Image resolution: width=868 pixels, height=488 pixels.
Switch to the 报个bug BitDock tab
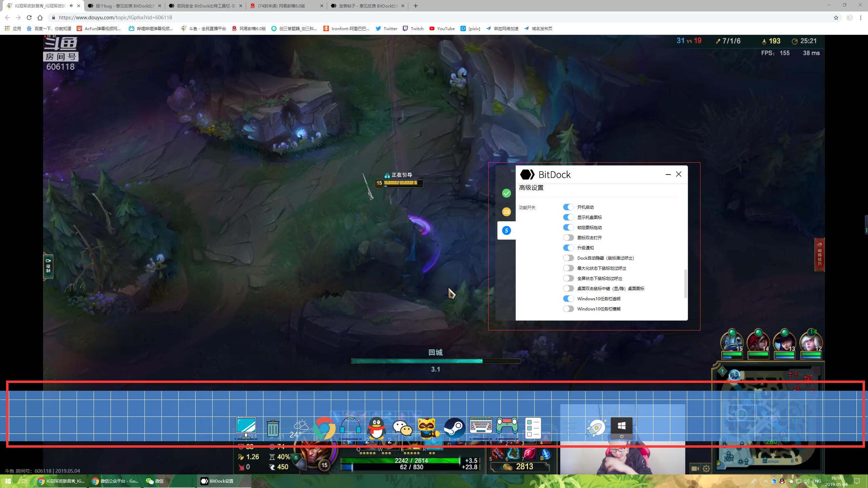124,6
